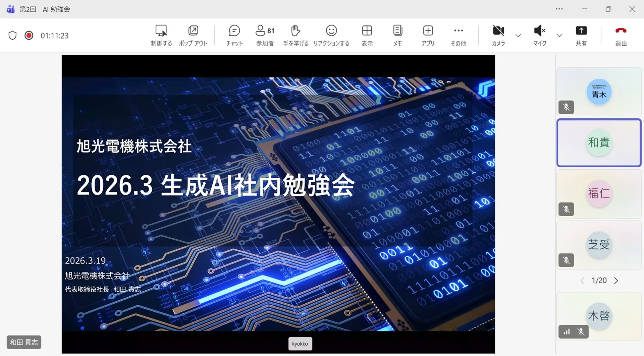
Task: Open the ポップ アウト pop-out view
Action: (193, 35)
